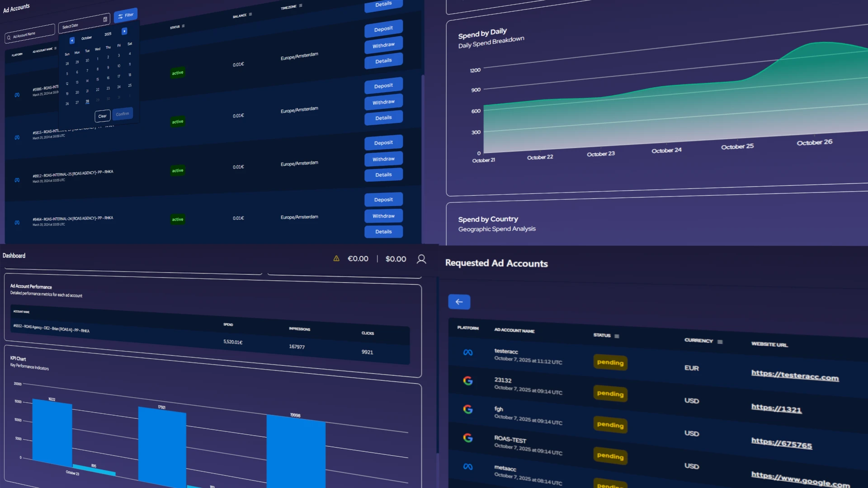The width and height of the screenshot is (868, 488).
Task: Advance calendar to next month
Action: point(124,31)
